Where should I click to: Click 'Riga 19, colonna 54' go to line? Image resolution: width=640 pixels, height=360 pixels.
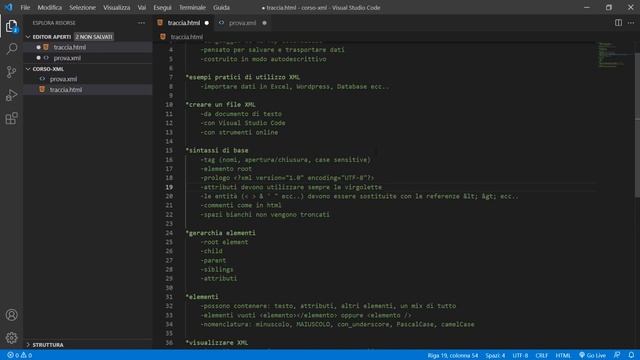point(453,355)
